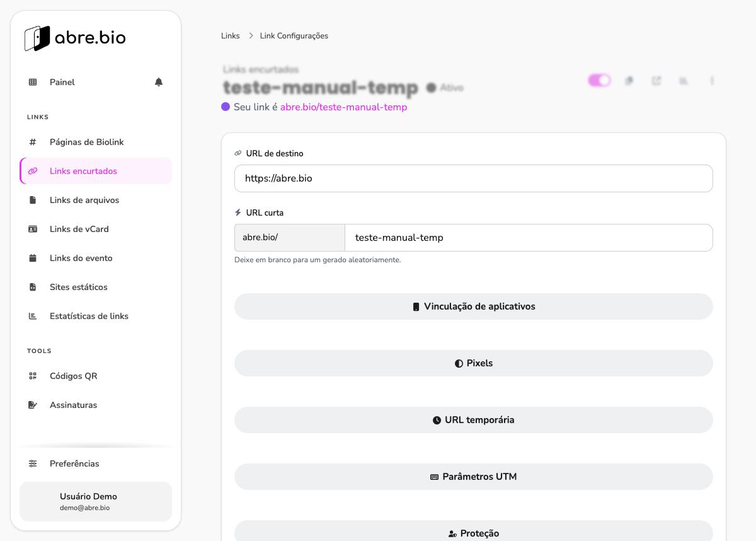
Task: Go to Páginas de Biolink
Action: [x=96, y=142]
